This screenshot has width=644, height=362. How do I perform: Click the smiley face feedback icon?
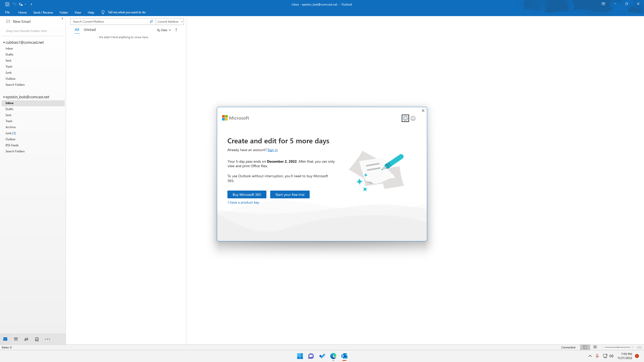(x=405, y=118)
